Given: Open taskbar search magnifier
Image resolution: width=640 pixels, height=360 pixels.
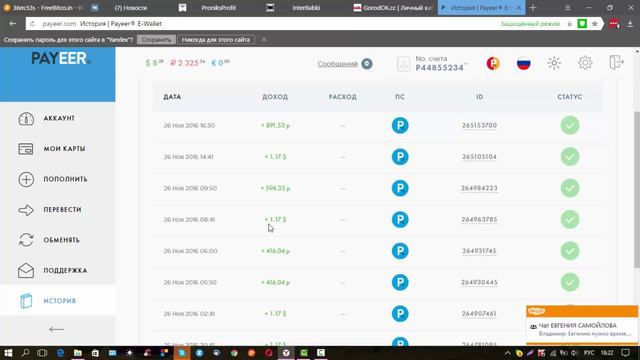Looking at the screenshot, I should [x=25, y=353].
